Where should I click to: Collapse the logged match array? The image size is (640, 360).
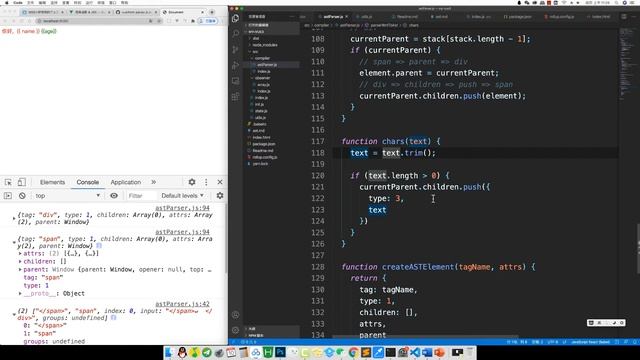pyautogui.click(x=14, y=315)
